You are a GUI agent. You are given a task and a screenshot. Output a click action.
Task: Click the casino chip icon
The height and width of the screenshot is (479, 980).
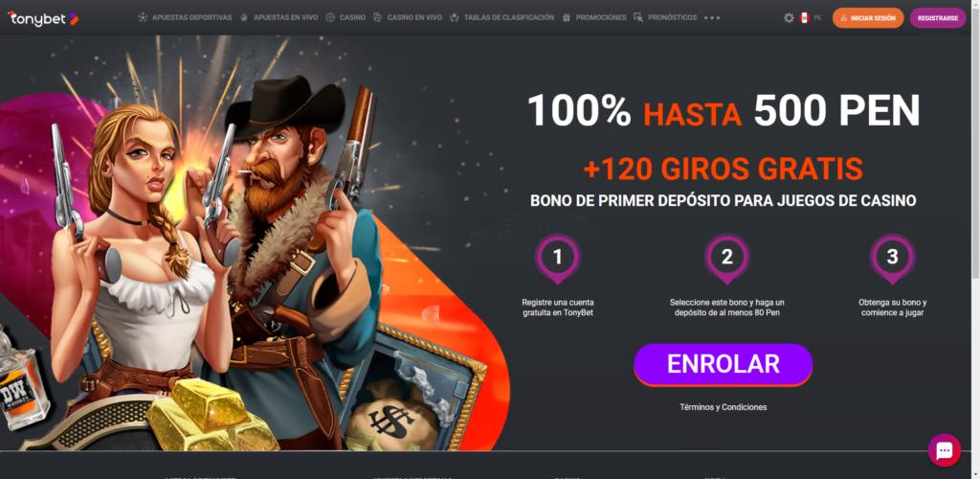click(330, 17)
